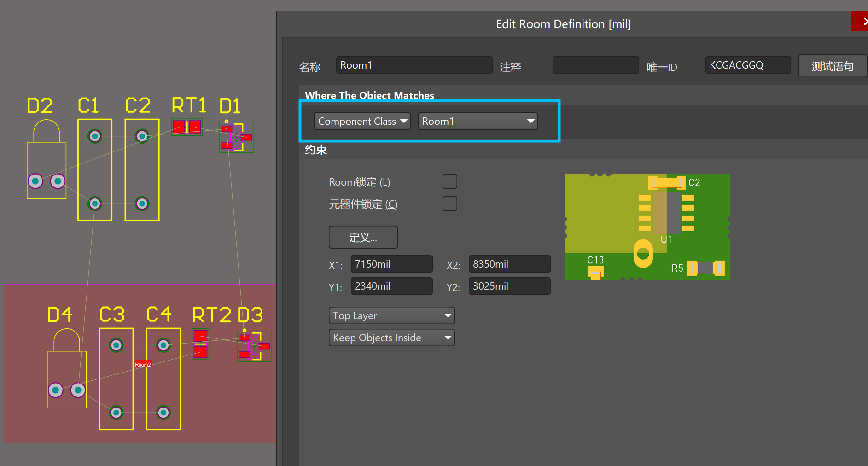Image resolution: width=868 pixels, height=466 pixels.
Task: Click the X1 coordinate field
Action: point(391,264)
